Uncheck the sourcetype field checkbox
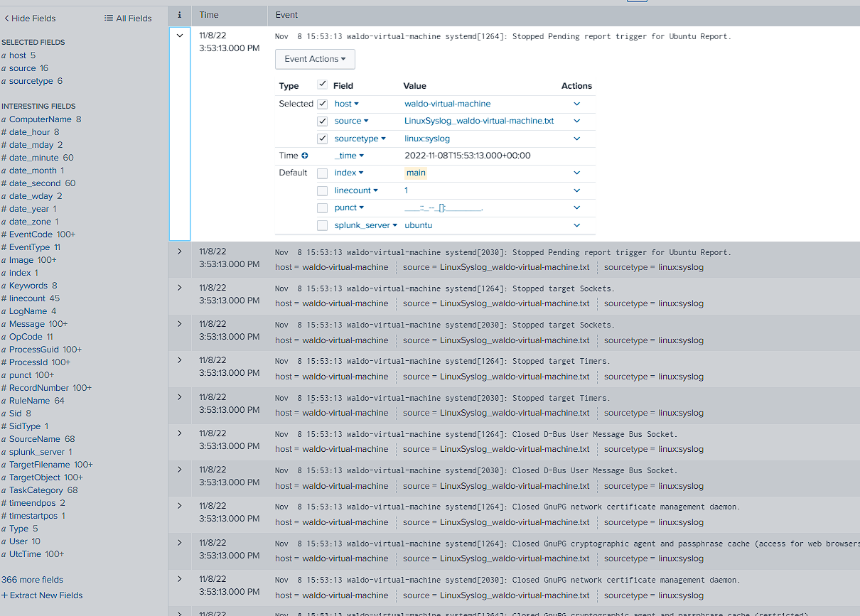 pyautogui.click(x=323, y=139)
